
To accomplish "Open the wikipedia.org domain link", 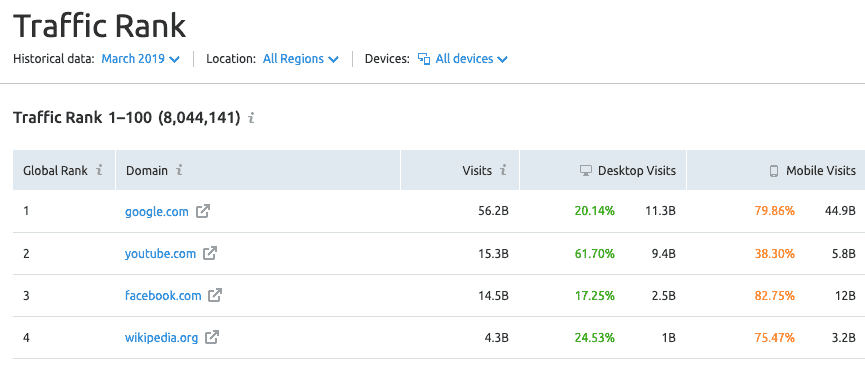I will coord(162,337).
